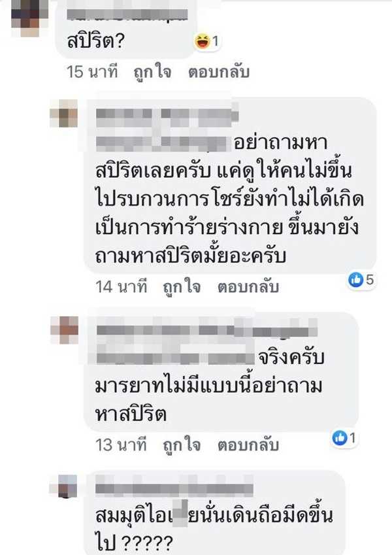Open the 15 นาที timestamp link

[92, 72]
